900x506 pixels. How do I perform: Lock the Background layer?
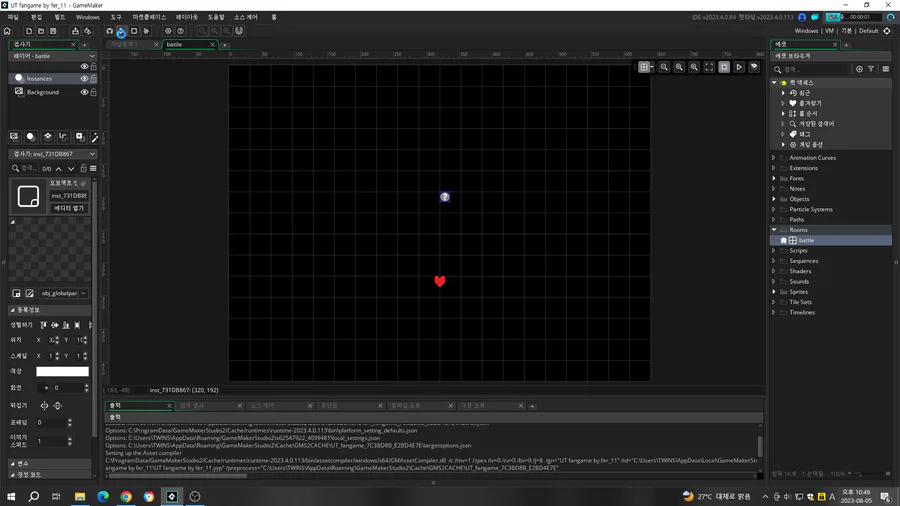click(x=94, y=92)
